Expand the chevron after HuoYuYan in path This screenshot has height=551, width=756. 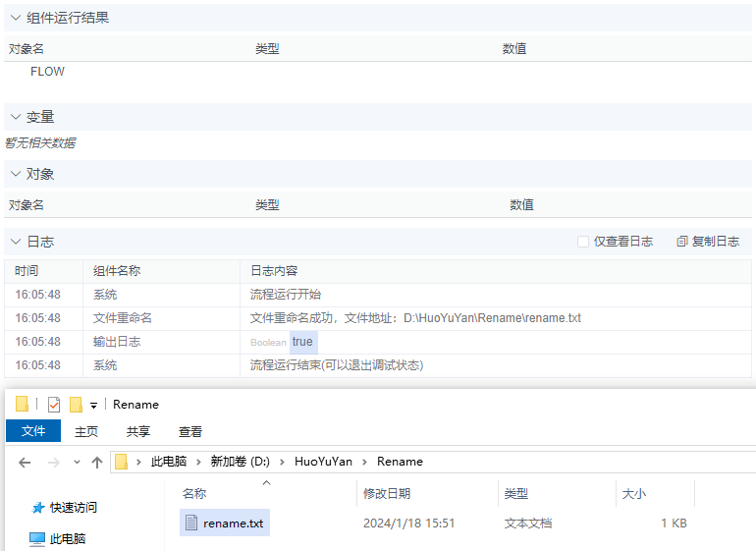(x=365, y=463)
